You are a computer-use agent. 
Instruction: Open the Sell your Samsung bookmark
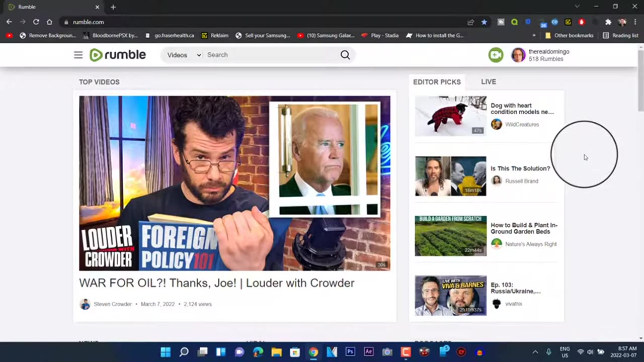(x=263, y=36)
